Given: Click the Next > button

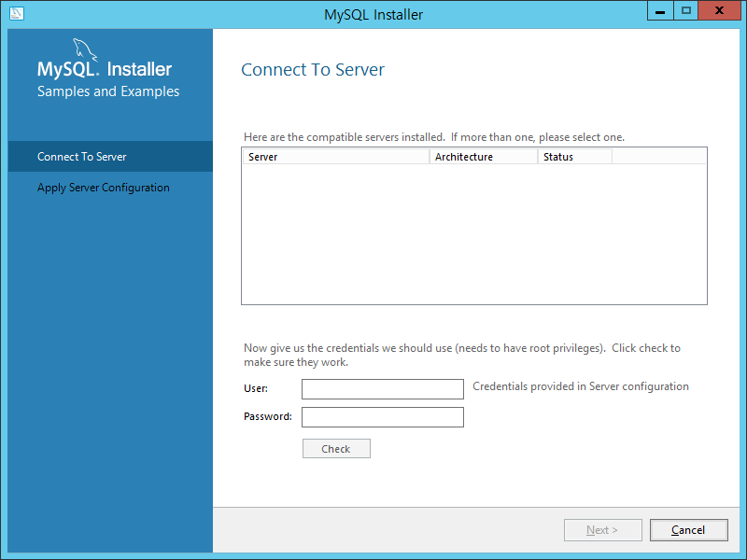Looking at the screenshot, I should click(602, 530).
